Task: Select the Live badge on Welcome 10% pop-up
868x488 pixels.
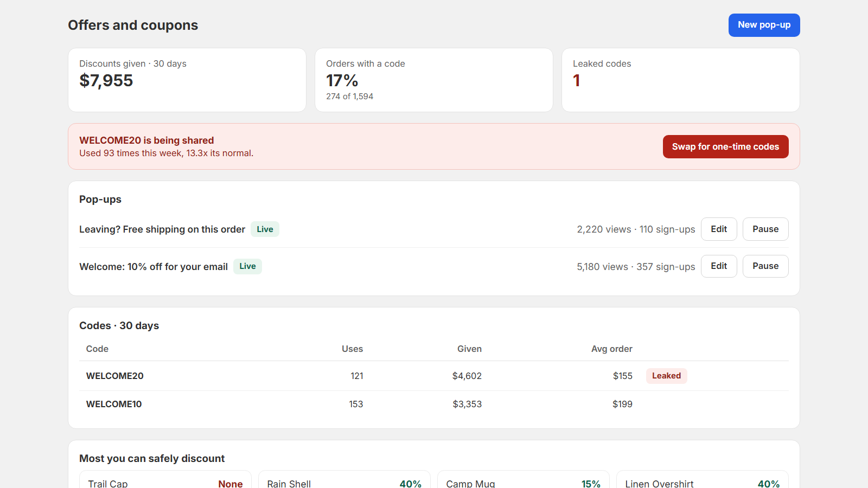Action: (x=247, y=266)
